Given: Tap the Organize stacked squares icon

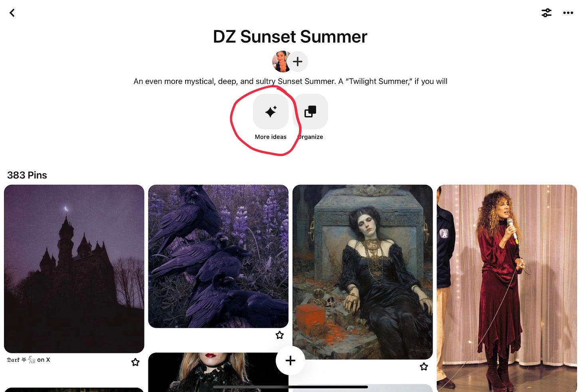Looking at the screenshot, I should point(310,111).
